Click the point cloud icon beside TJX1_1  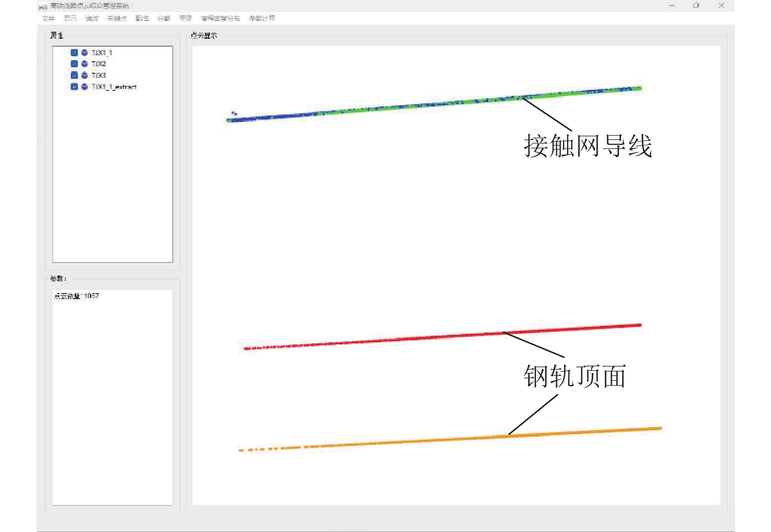click(84, 53)
